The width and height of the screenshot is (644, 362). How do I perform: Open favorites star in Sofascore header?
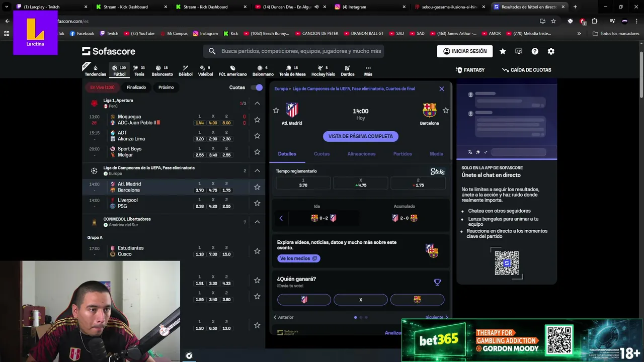[503, 51]
